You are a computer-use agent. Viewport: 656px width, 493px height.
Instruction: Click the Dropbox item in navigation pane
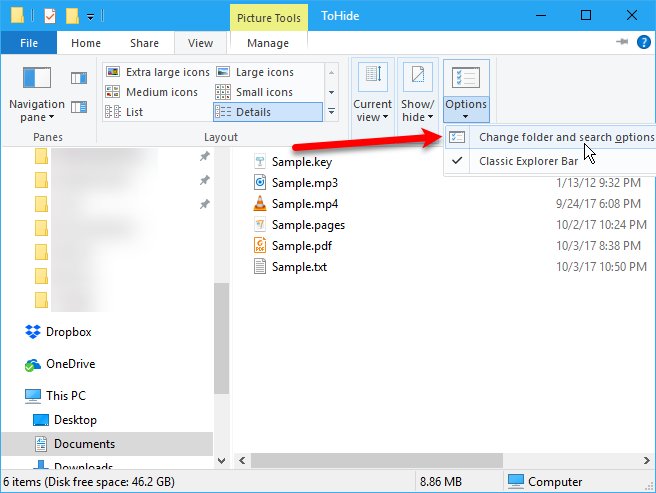(x=68, y=332)
